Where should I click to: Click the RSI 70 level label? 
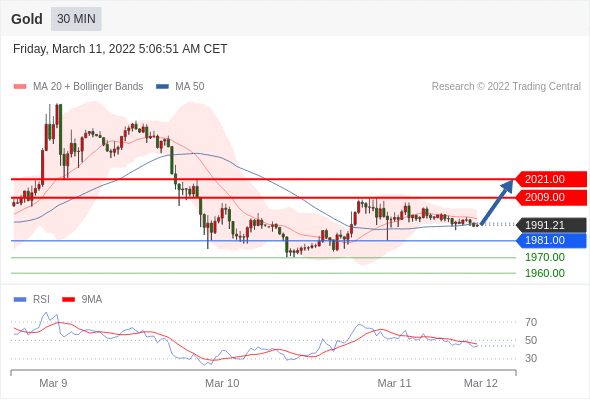[531, 322]
